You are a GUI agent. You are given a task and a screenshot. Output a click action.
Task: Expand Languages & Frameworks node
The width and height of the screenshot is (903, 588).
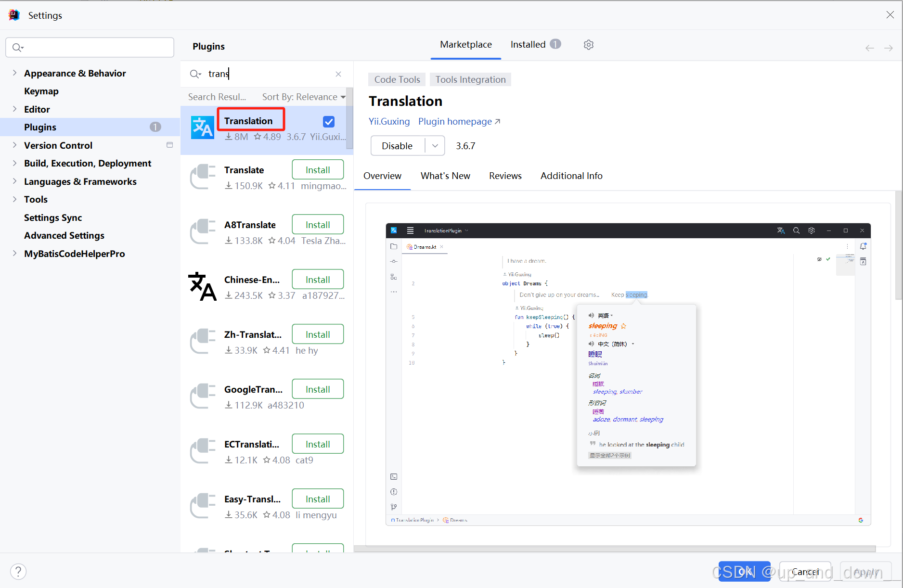tap(14, 181)
